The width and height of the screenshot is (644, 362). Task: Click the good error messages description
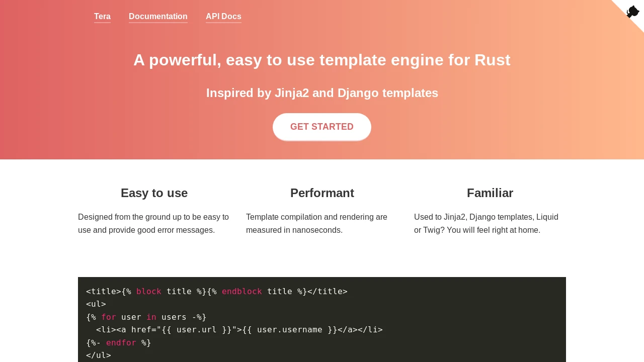pos(154,224)
